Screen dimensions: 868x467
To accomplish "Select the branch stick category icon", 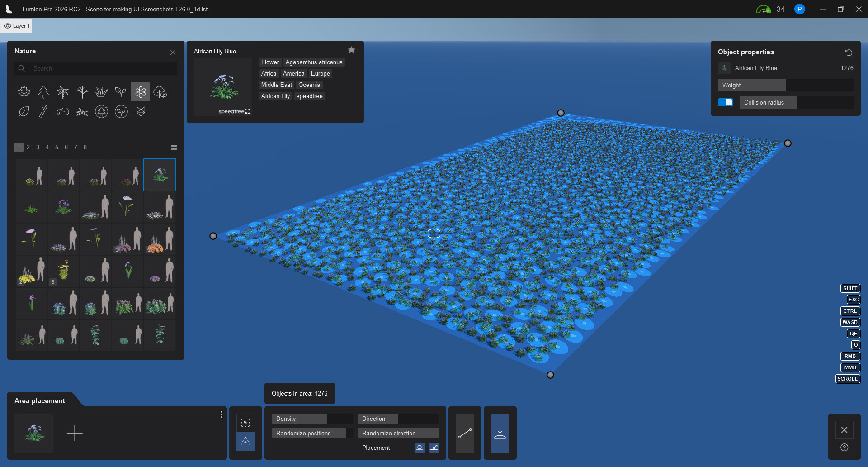I will tap(43, 111).
